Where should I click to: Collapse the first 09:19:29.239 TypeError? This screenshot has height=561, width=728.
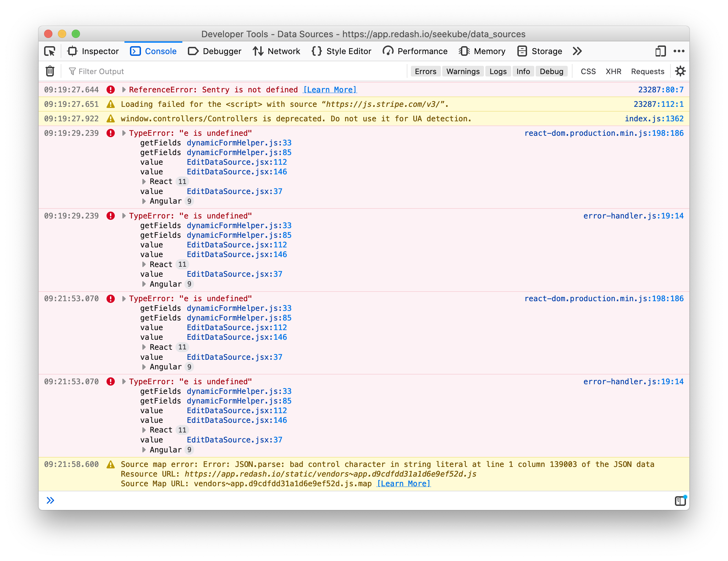[124, 133]
